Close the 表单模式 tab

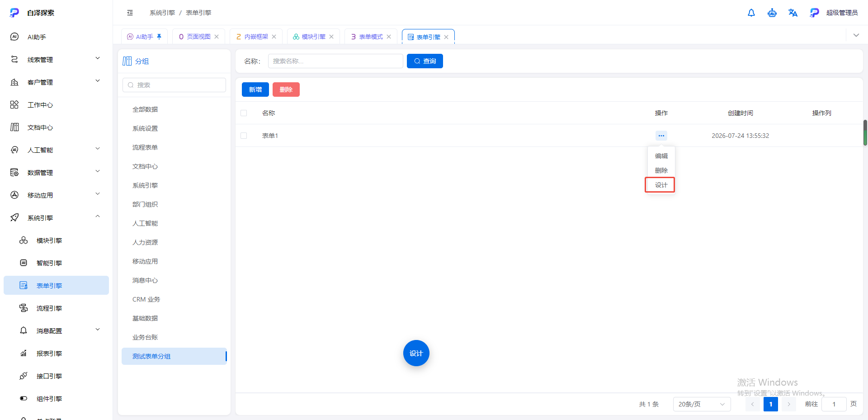coord(389,37)
